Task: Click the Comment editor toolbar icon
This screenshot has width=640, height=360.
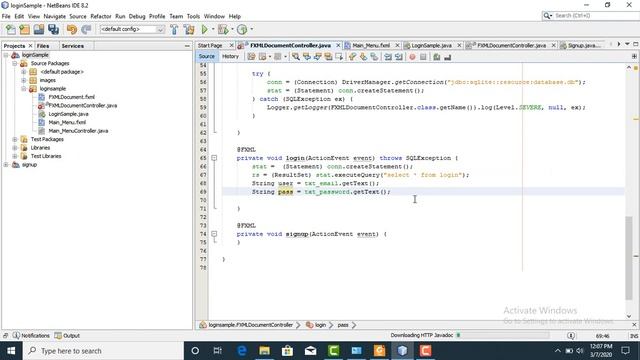Action: pos(436,57)
